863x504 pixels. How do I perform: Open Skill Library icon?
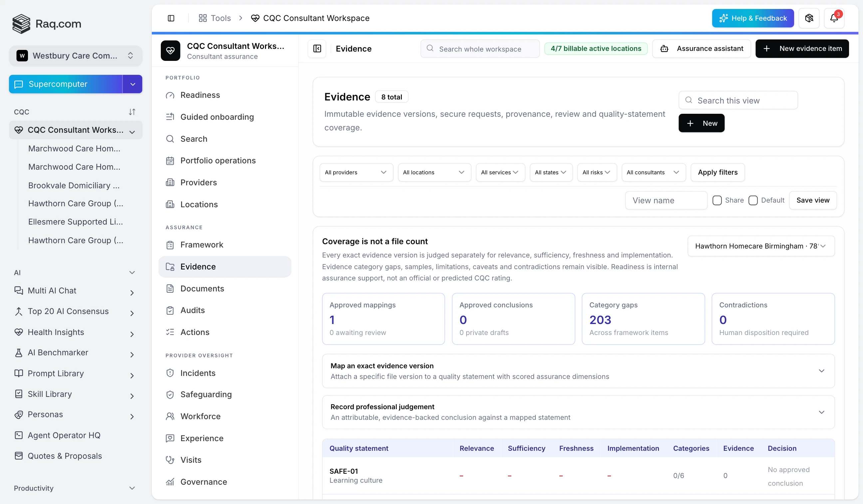[x=19, y=394]
